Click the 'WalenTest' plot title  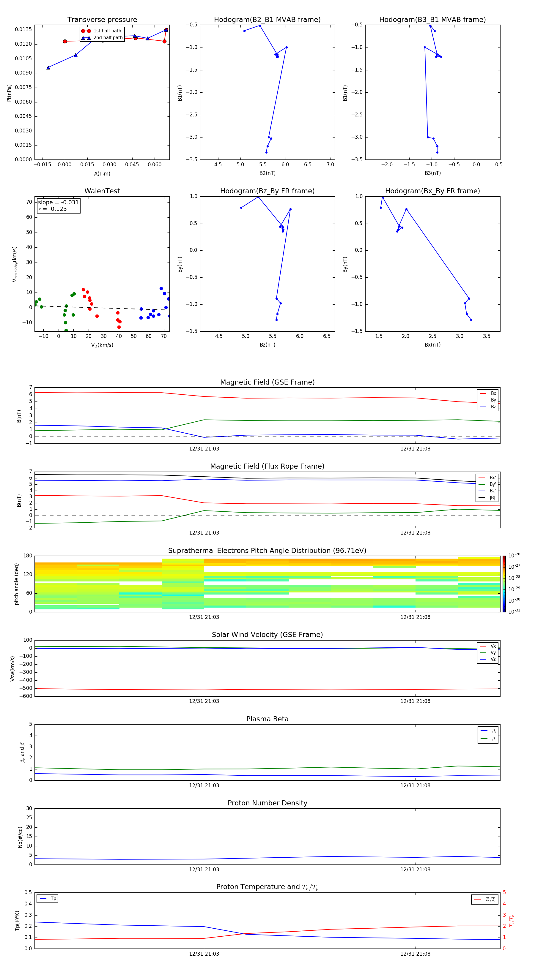coord(102,191)
